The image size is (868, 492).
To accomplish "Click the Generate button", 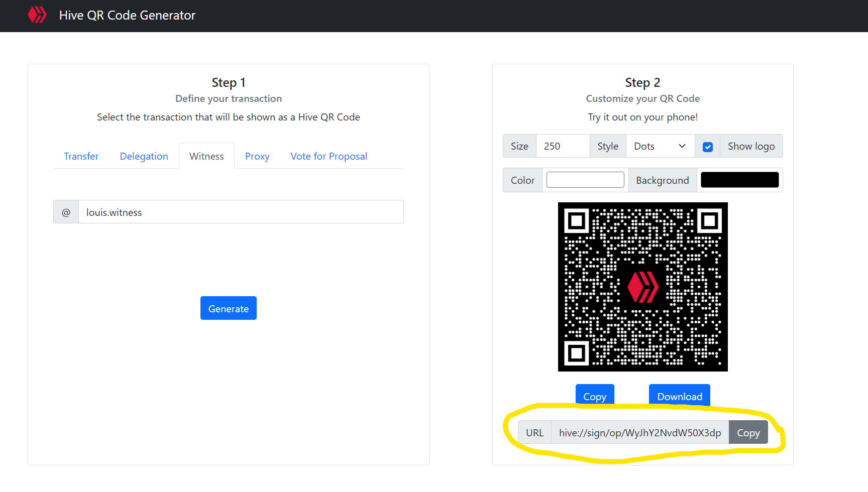I will pyautogui.click(x=229, y=308).
